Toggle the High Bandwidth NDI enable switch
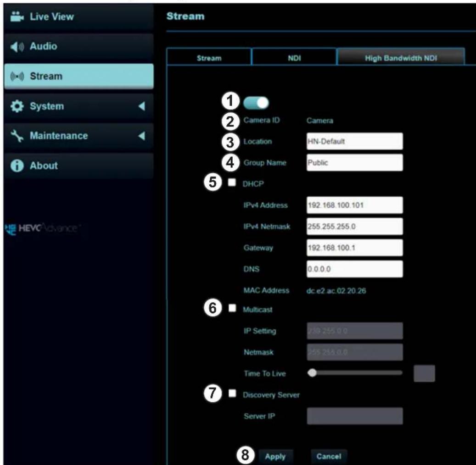The width and height of the screenshot is (476, 465). tap(256, 103)
